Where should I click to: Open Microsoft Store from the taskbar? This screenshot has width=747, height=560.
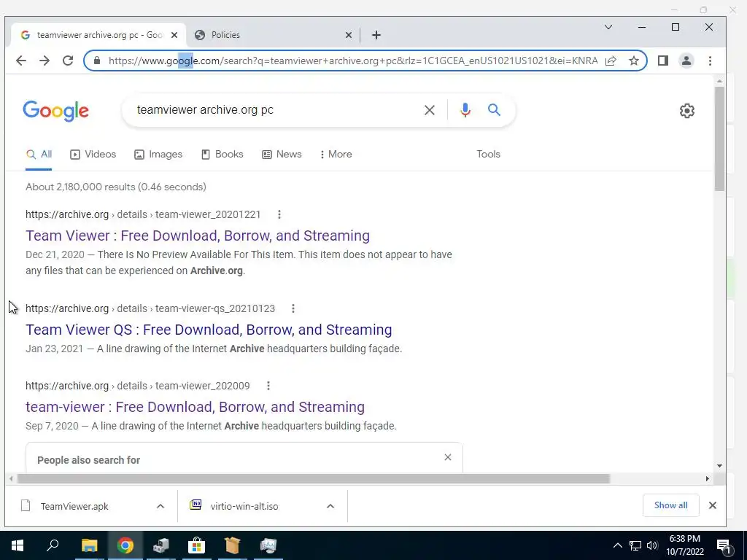pos(196,545)
